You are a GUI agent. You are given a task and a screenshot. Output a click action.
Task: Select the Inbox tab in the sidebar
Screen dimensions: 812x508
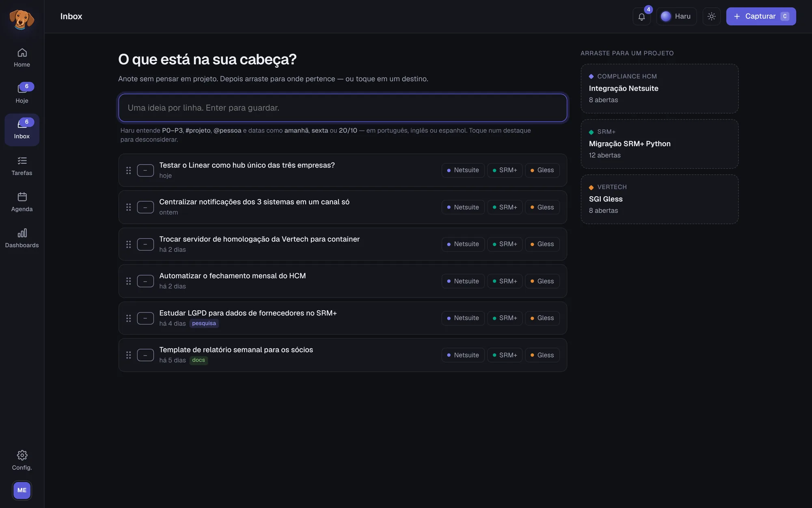22,130
